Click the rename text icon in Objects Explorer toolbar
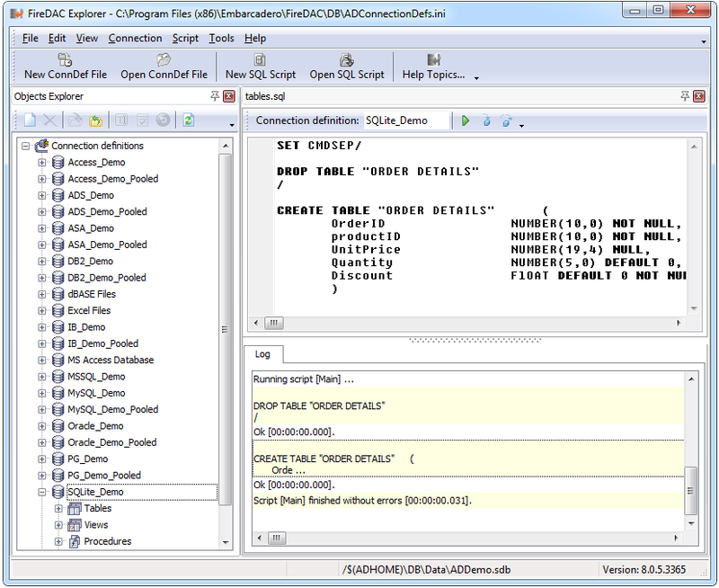Screen dimensions: 719x588 [x=121, y=120]
